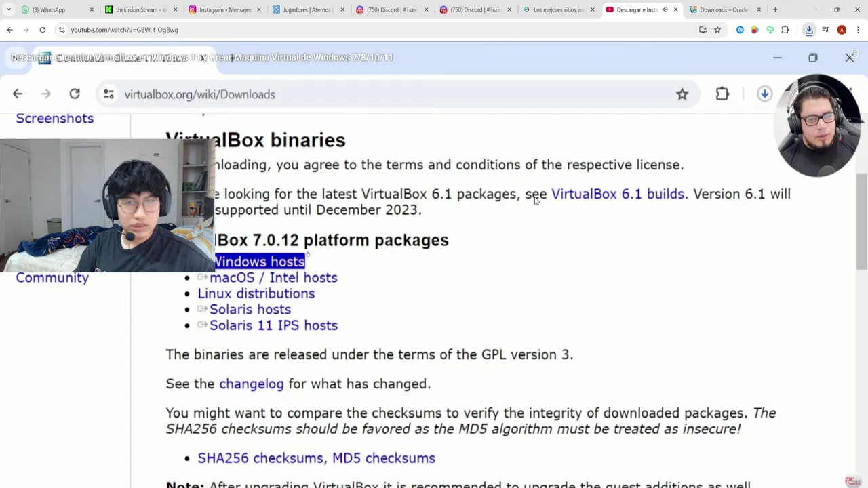Open the profile avatar A
This screenshot has width=868, height=488.
pos(842,30)
